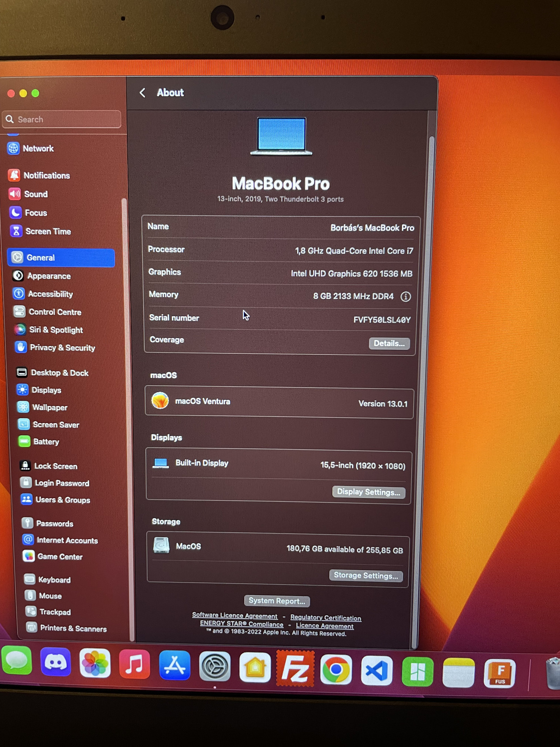
Task: Open Displays in sidebar
Action: pos(40,390)
